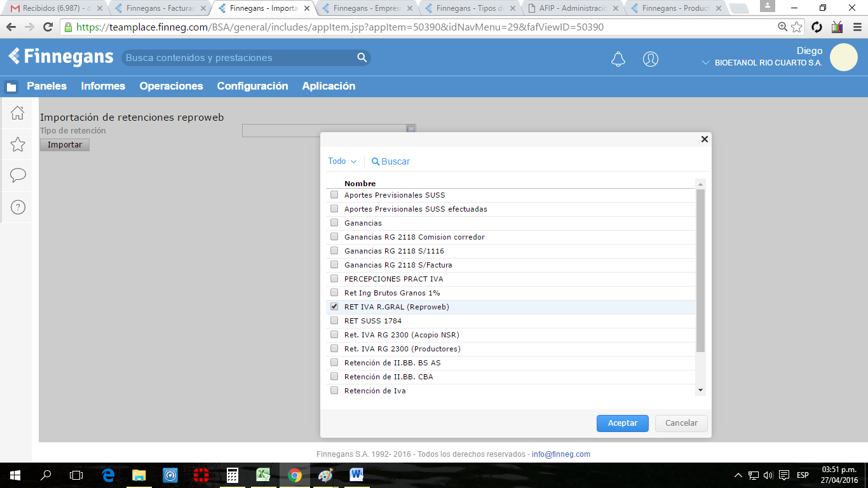Open Calculator from the taskbar
Screen dimensions: 868x488
tap(233, 475)
